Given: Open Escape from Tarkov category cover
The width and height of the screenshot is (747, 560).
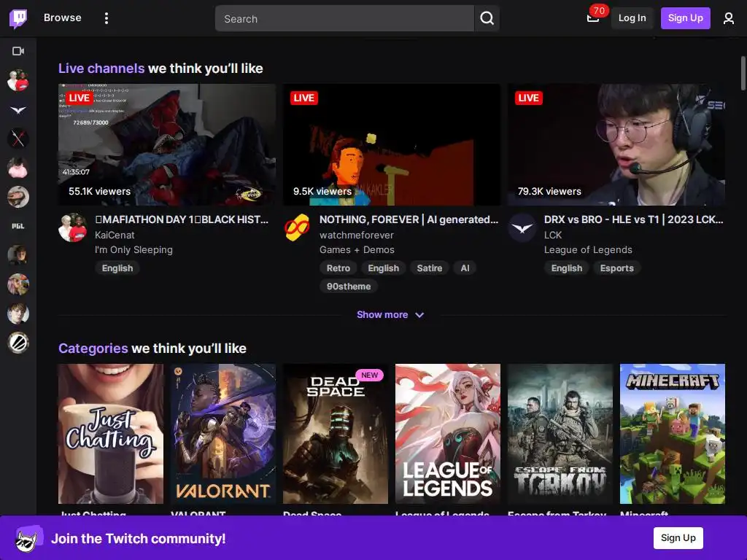Looking at the screenshot, I should (x=560, y=434).
